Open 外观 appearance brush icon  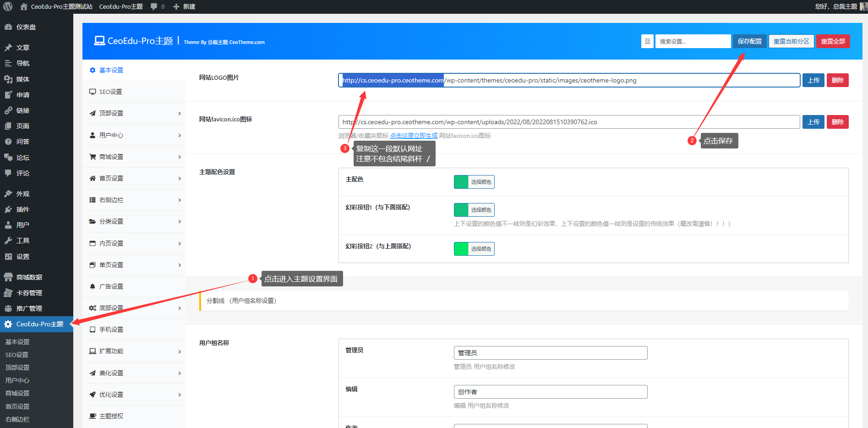coord(8,194)
